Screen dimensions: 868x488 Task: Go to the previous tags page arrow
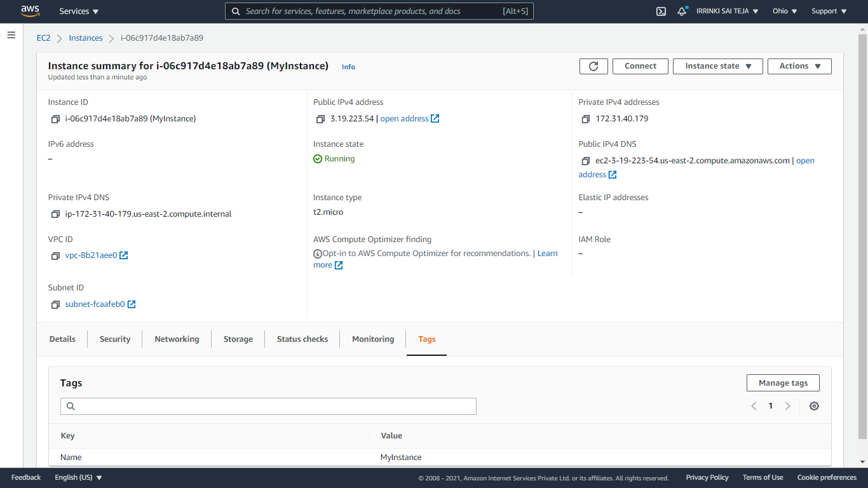tap(754, 406)
